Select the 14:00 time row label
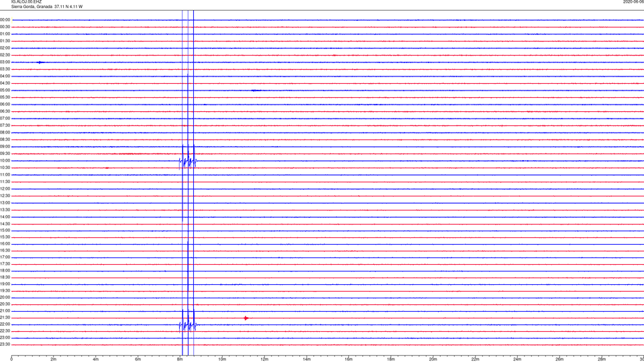644x362 pixels. (x=5, y=217)
